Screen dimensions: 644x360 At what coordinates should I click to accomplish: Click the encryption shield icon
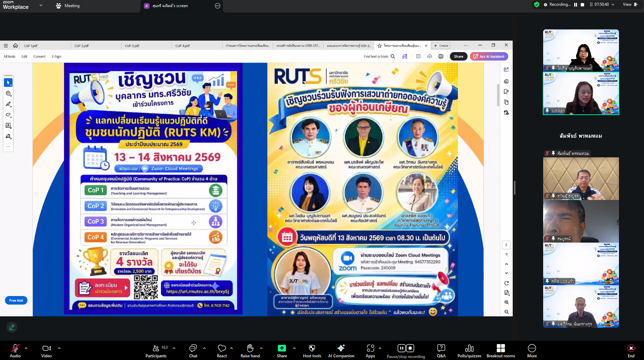[x=536, y=4]
